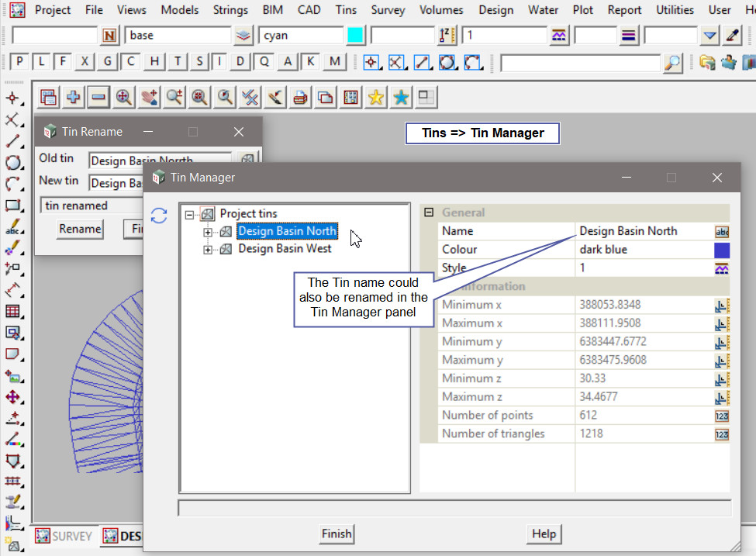Image resolution: width=756 pixels, height=556 pixels.
Task: Collapse the Project tins tree node
Action: click(x=190, y=214)
